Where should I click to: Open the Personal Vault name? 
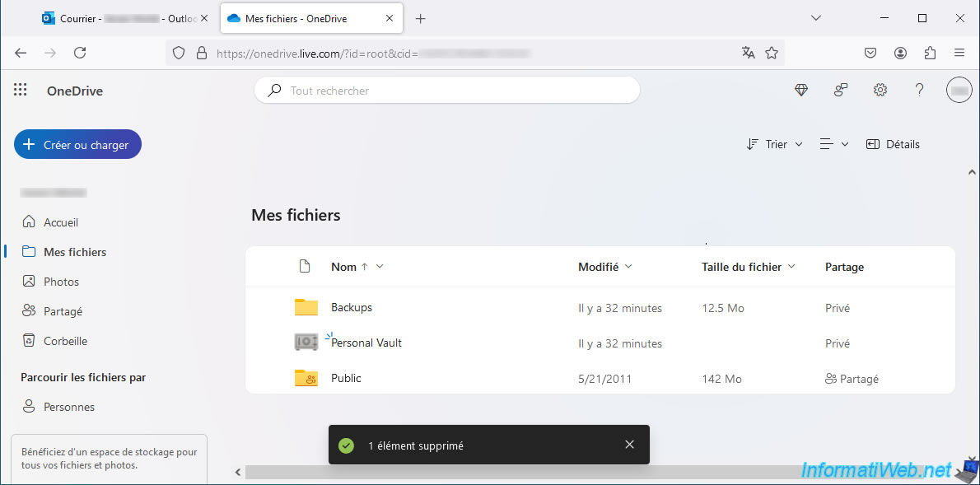[x=366, y=343]
